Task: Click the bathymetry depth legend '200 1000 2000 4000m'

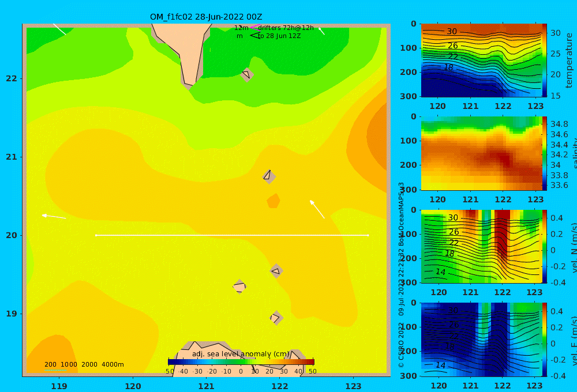Action: (84, 364)
